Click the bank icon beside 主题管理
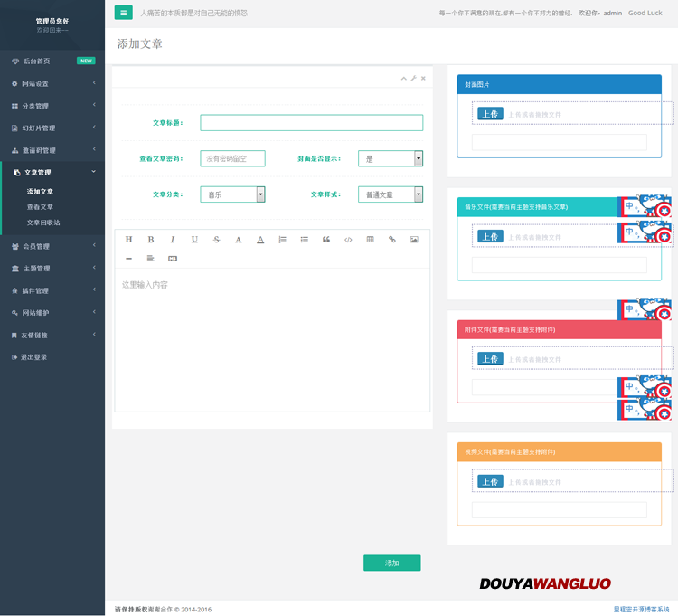The height and width of the screenshot is (616, 678). point(15,269)
